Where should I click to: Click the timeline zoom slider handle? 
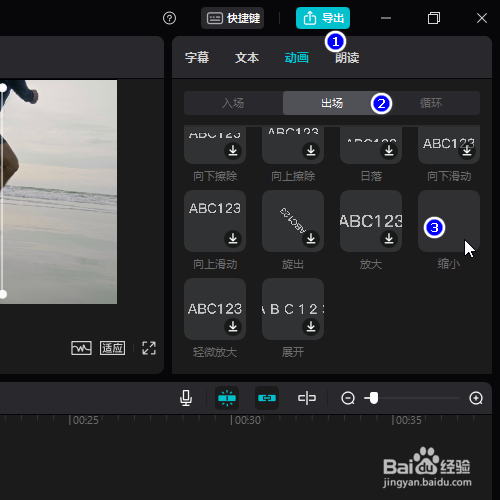click(374, 398)
